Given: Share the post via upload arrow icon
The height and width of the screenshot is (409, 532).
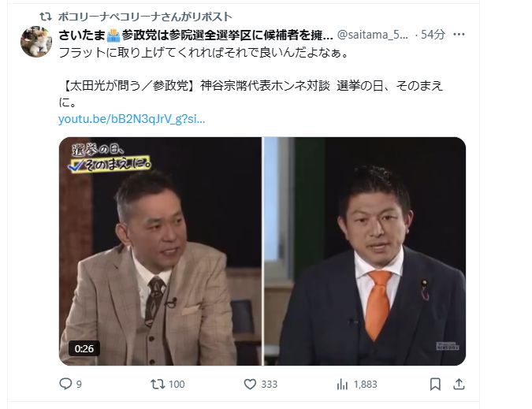Looking at the screenshot, I should pyautogui.click(x=459, y=384).
